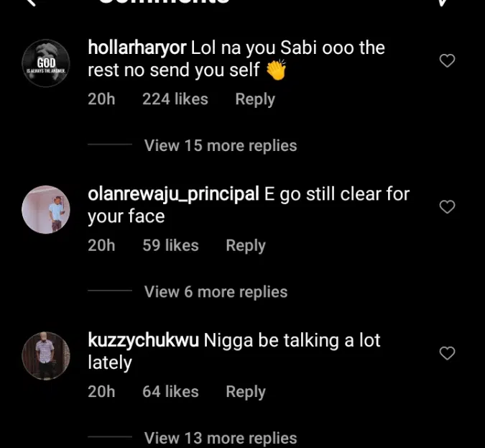
Task: Click the kuzzychukwu username
Action: tap(143, 341)
